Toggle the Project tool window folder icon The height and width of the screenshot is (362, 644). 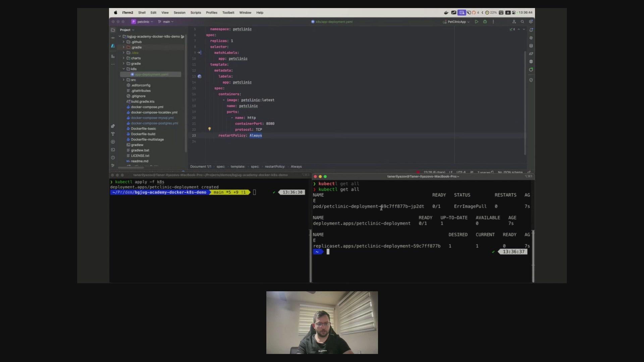pyautogui.click(x=113, y=30)
